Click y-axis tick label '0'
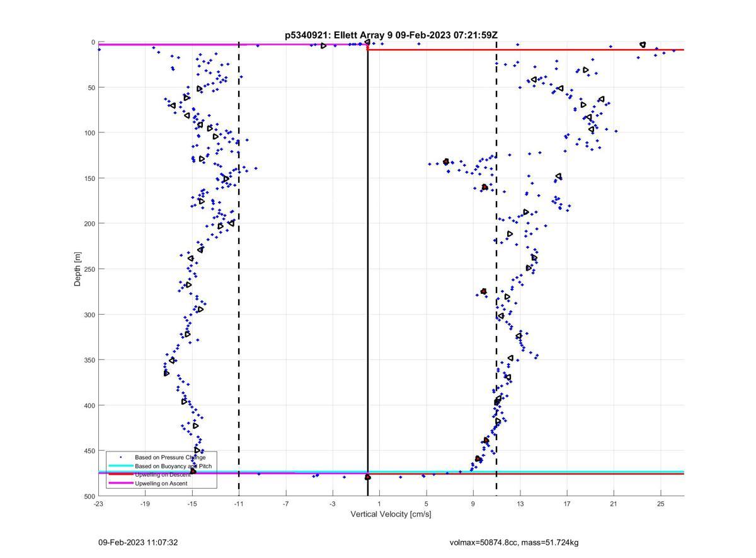756x558 pixels. pyautogui.click(x=93, y=42)
